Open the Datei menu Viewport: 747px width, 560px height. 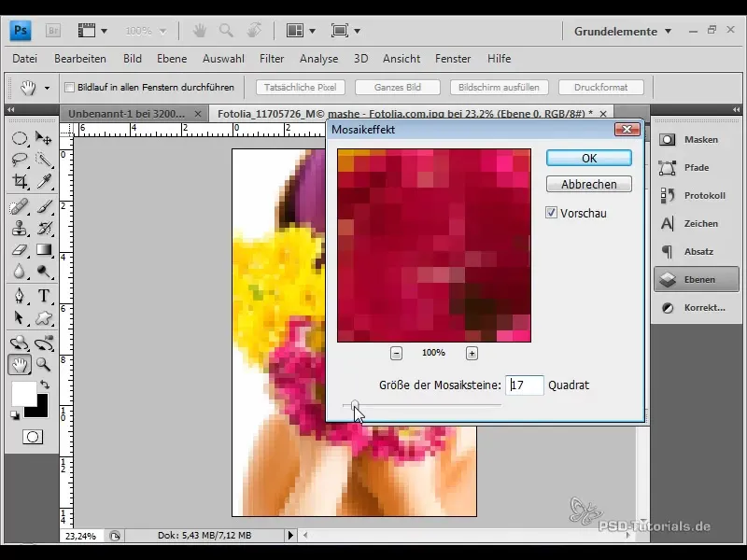[25, 59]
